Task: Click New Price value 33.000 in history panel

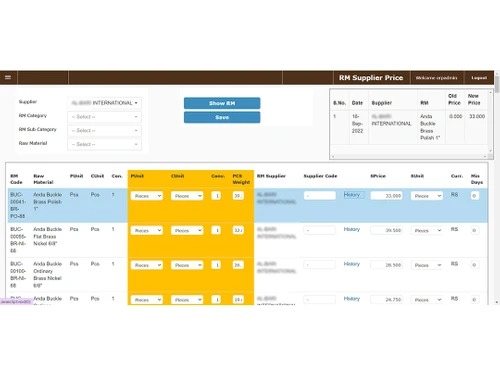Action: (x=477, y=116)
